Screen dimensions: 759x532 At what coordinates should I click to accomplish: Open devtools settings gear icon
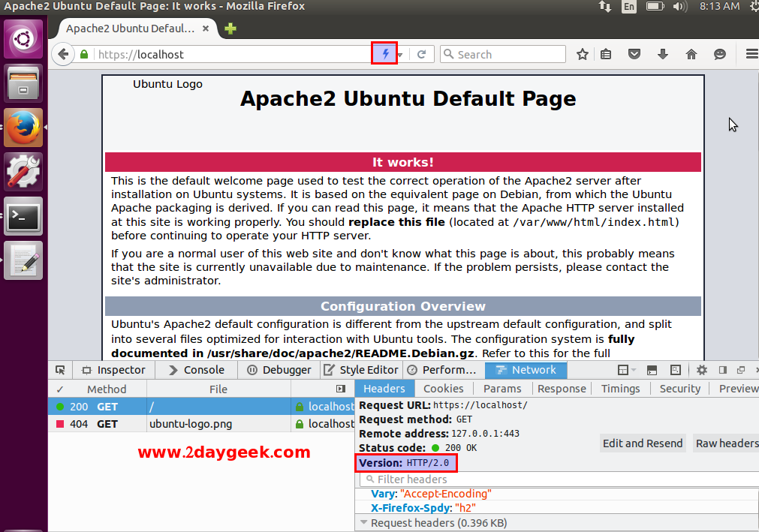[x=701, y=370]
